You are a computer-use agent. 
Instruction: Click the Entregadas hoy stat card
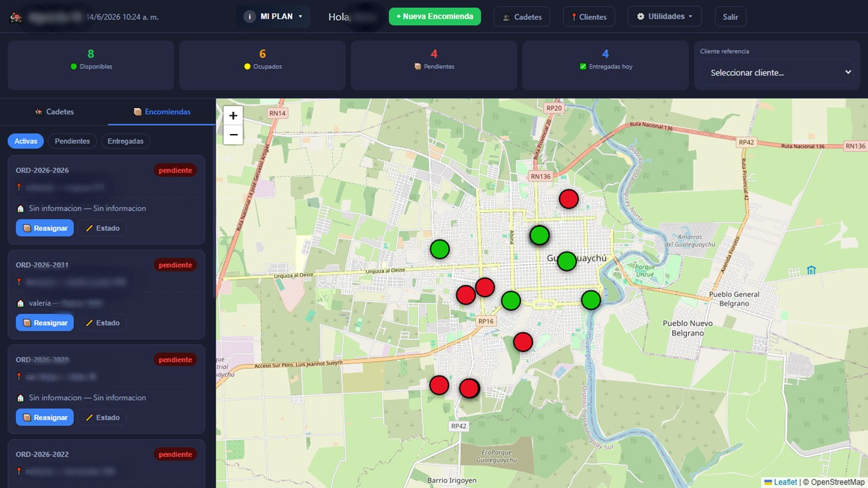click(605, 65)
